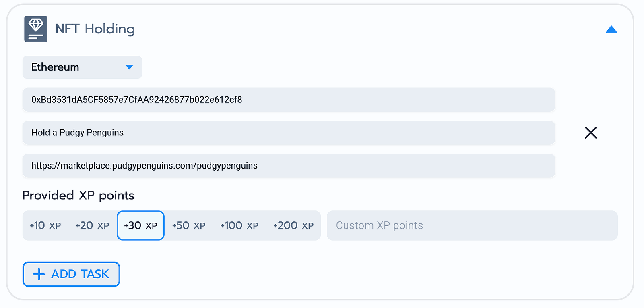Click the Provided XP points heading
The image size is (644, 308).
tap(78, 195)
